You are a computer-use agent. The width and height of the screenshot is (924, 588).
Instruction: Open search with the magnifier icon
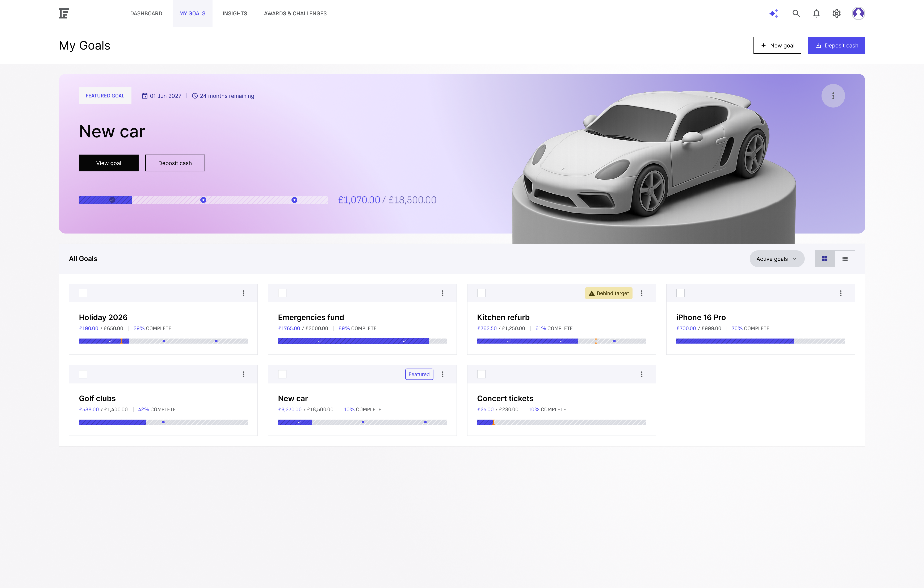796,13
